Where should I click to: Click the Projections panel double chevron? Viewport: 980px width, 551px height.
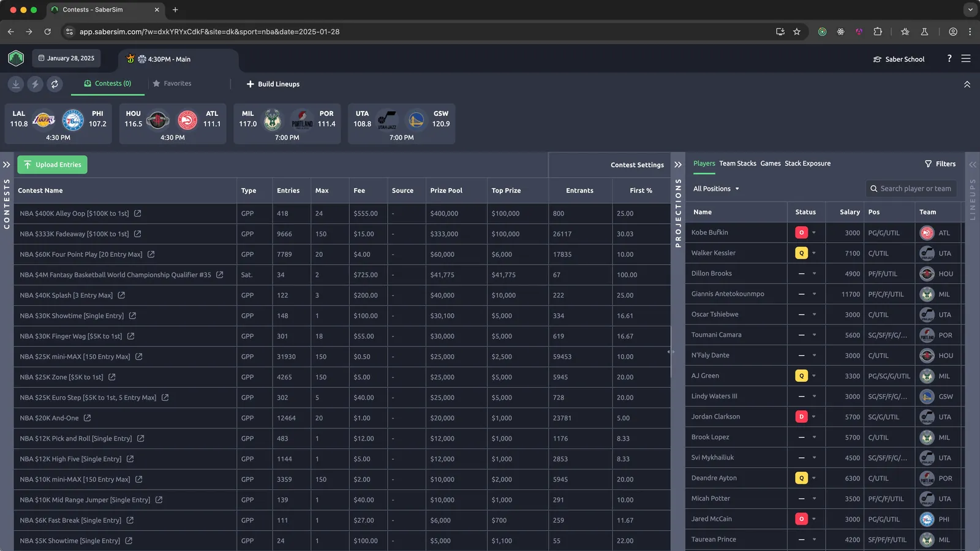pos(678,165)
